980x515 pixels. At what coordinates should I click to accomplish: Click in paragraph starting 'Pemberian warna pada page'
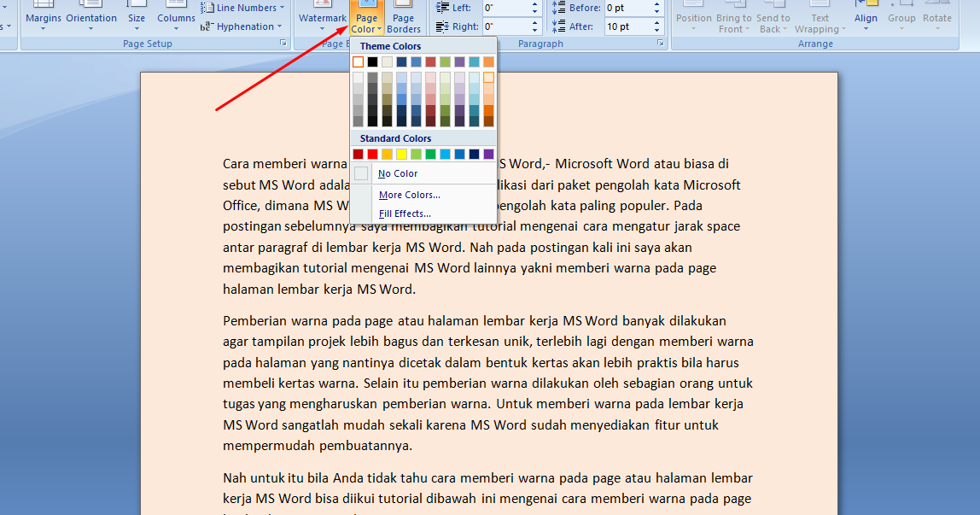[x=488, y=383]
